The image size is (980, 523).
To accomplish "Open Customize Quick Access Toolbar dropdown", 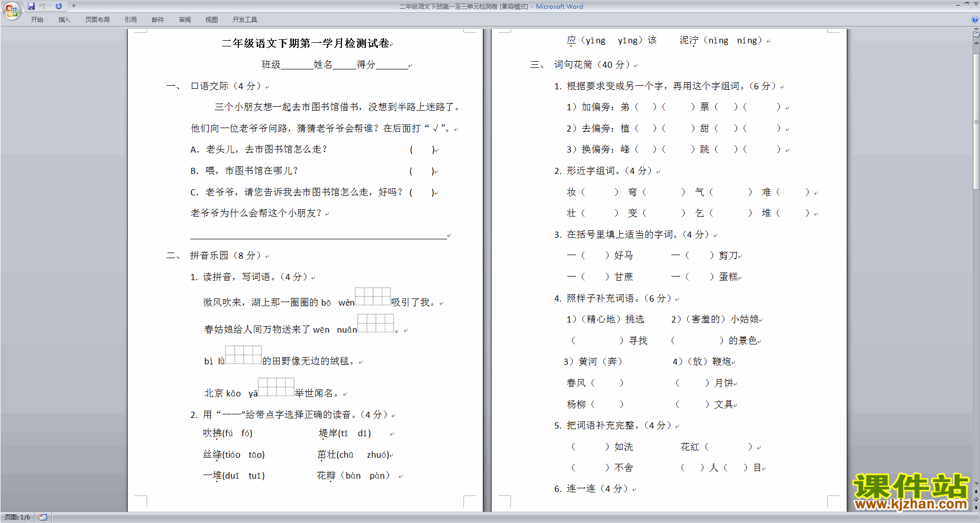I will (73, 6).
